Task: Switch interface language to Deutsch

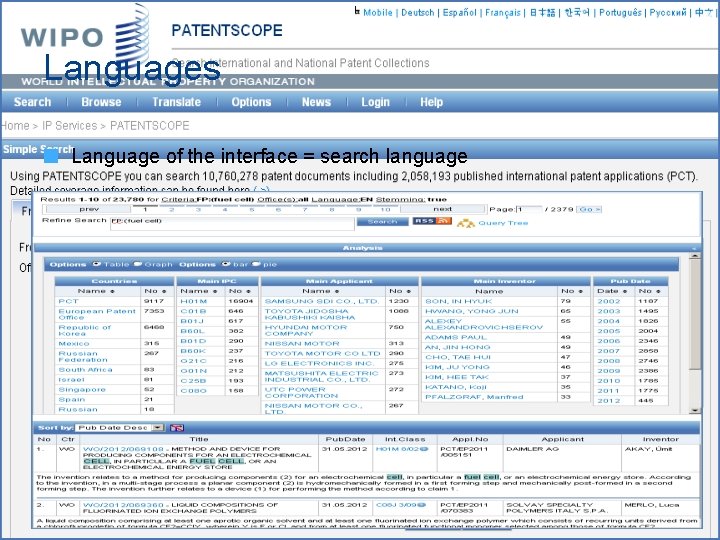Action: point(417,13)
